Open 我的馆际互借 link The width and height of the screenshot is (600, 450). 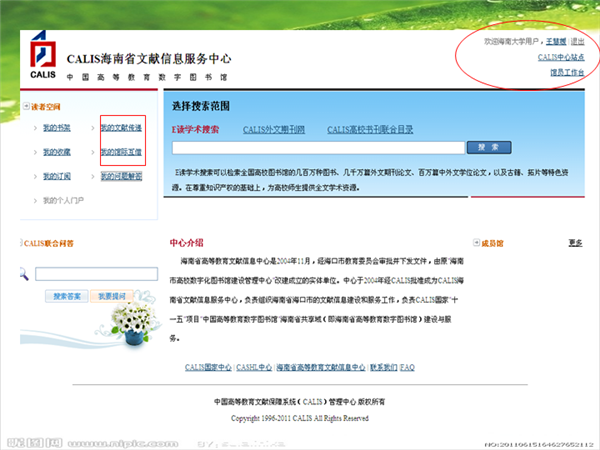click(121, 152)
